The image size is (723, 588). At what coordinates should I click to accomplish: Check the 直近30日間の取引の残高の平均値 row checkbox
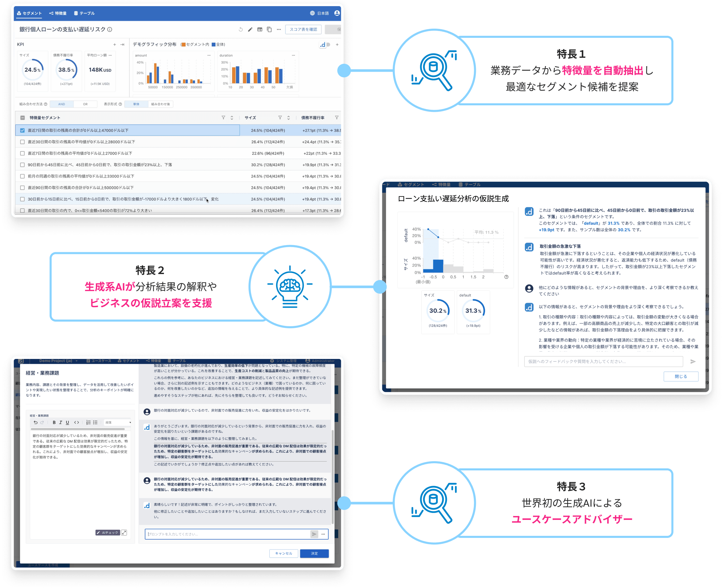pyautogui.click(x=22, y=142)
